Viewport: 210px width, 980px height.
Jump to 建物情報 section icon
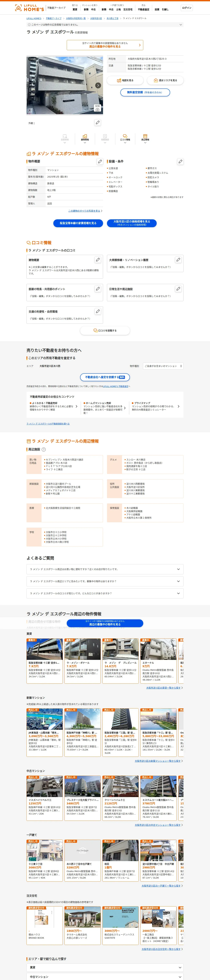[85, 139]
